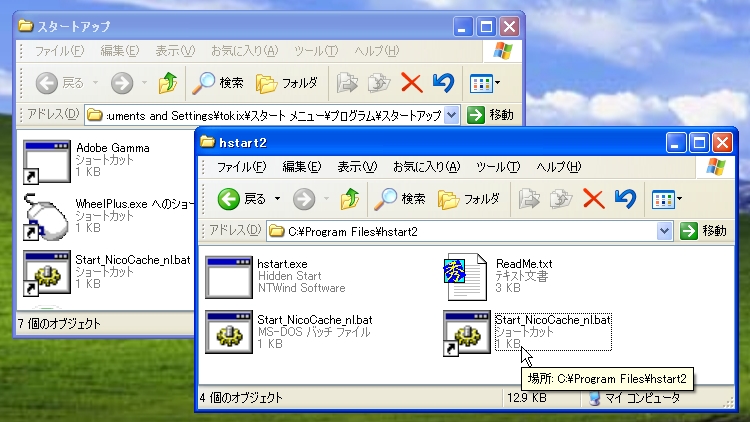Viewport: 750px width, 422px height.
Task: Click ReadMe.txt file name text
Action: click(x=524, y=264)
